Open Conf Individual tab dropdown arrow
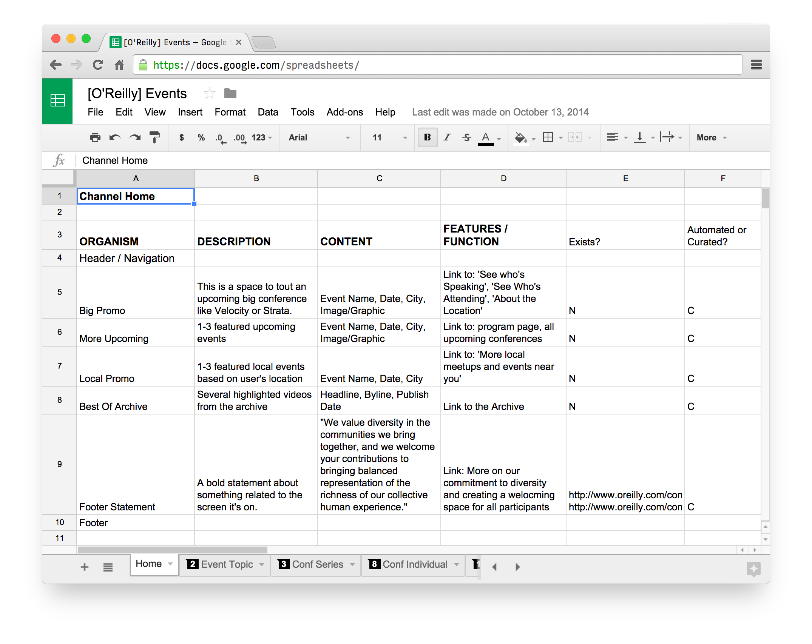 click(457, 565)
